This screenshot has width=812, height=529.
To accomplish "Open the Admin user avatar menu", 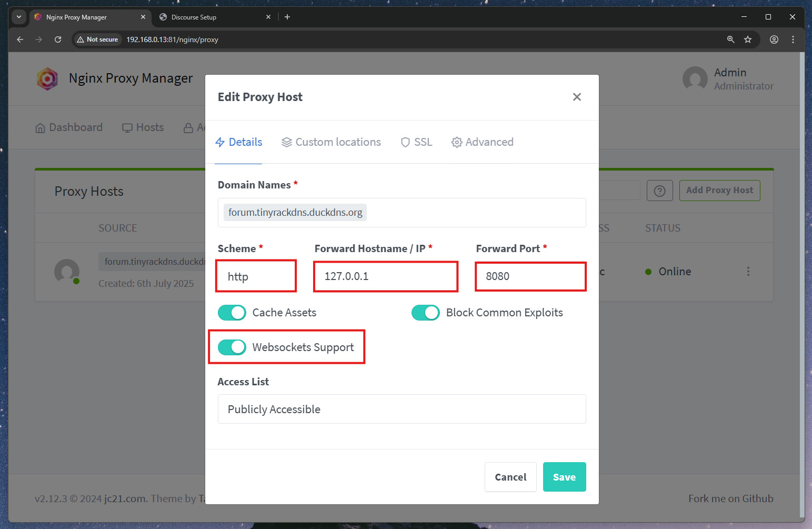I will (695, 79).
